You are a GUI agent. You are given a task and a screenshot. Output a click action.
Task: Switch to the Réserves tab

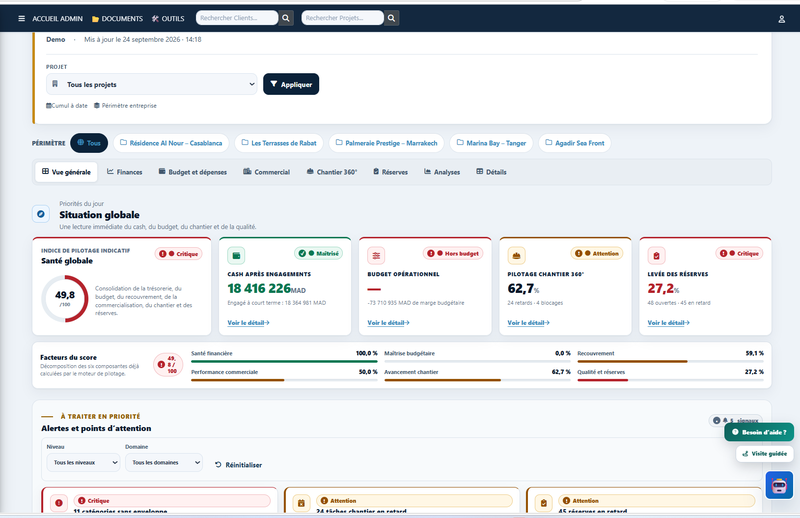tap(390, 172)
